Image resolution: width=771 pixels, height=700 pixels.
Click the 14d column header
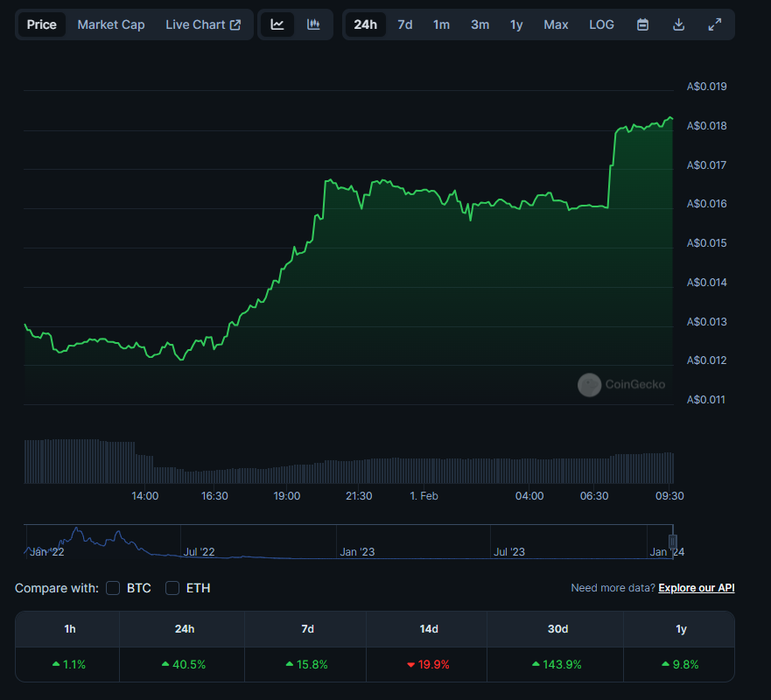click(x=428, y=629)
